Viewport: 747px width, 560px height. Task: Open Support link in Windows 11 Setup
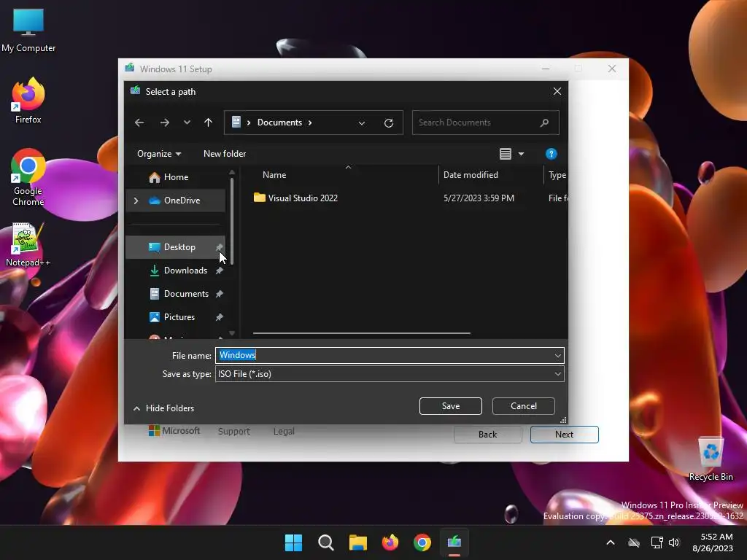click(x=234, y=432)
